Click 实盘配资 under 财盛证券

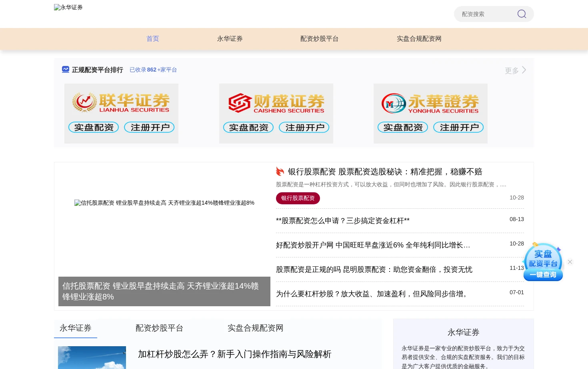[248, 128]
